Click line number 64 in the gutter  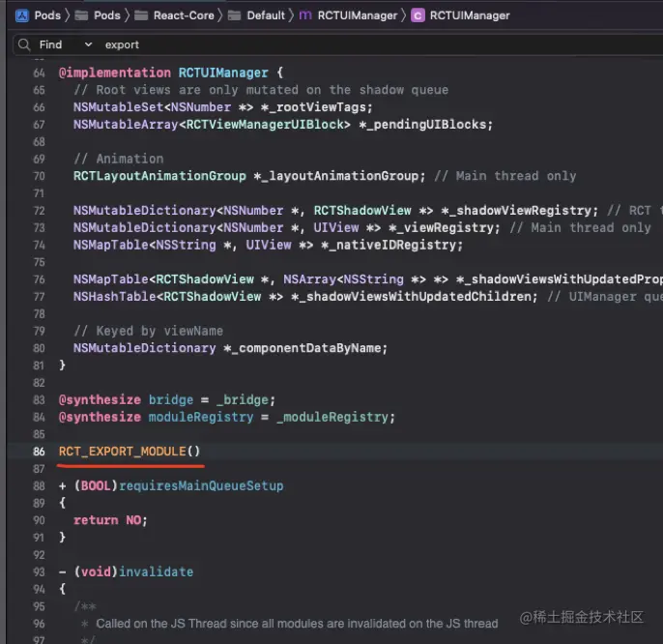tap(39, 73)
